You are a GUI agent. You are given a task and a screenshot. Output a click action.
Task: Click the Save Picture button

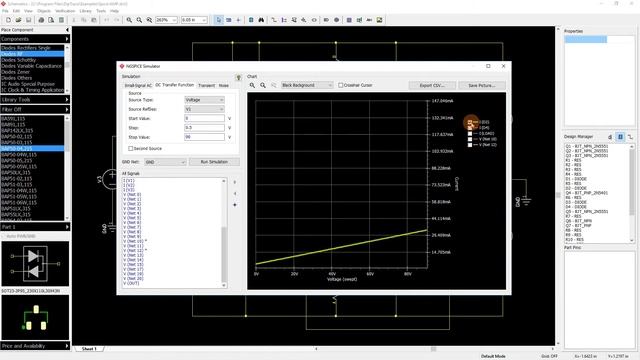[482, 85]
